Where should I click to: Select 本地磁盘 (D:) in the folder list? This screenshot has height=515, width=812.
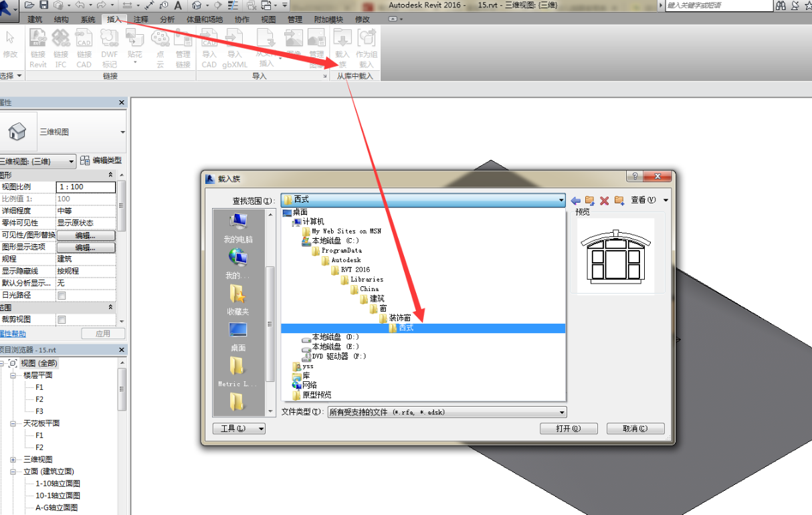pyautogui.click(x=336, y=337)
